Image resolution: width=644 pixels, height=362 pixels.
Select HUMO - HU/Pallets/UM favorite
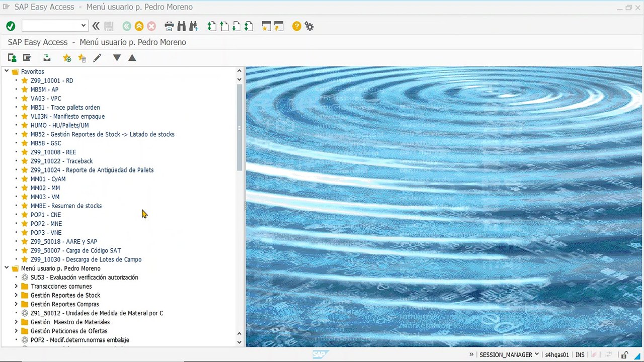(59, 125)
